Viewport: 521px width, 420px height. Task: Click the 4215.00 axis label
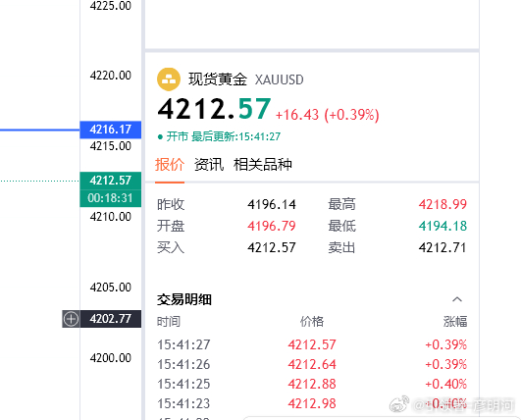(x=110, y=146)
